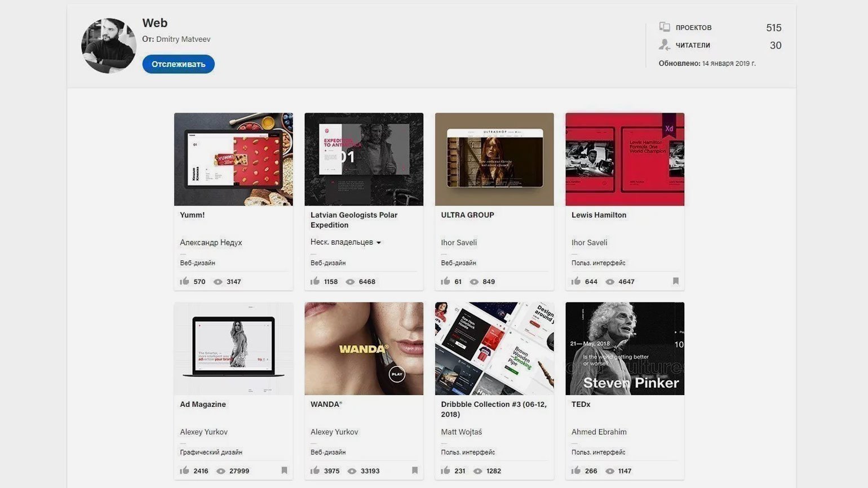Click the like icon on Latvian Geologists card

(x=315, y=281)
